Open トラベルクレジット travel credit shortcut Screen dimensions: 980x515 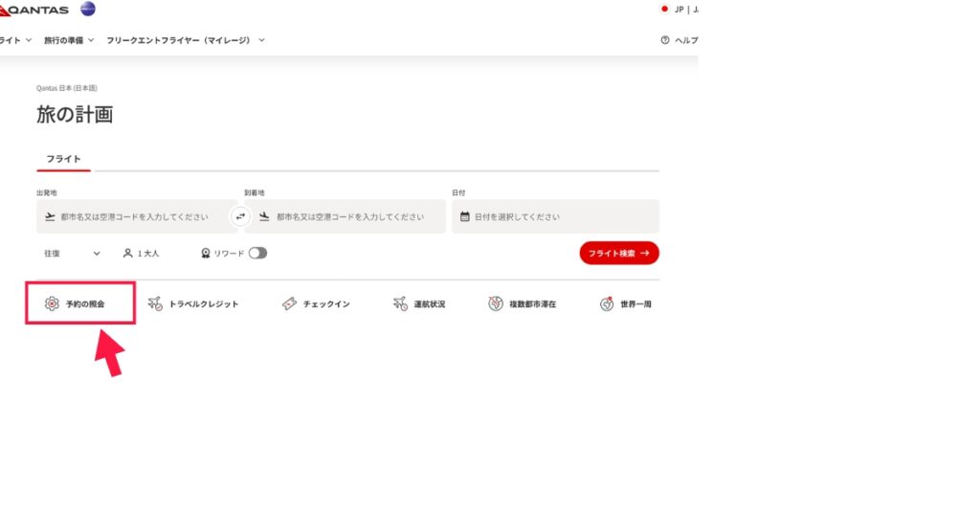point(193,304)
